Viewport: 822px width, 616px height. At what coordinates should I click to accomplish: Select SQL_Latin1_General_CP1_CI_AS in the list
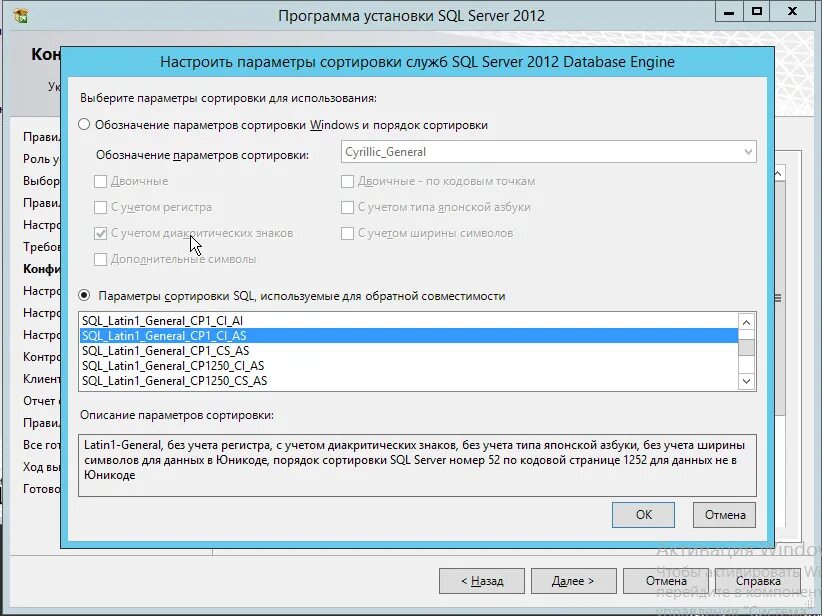click(408, 336)
